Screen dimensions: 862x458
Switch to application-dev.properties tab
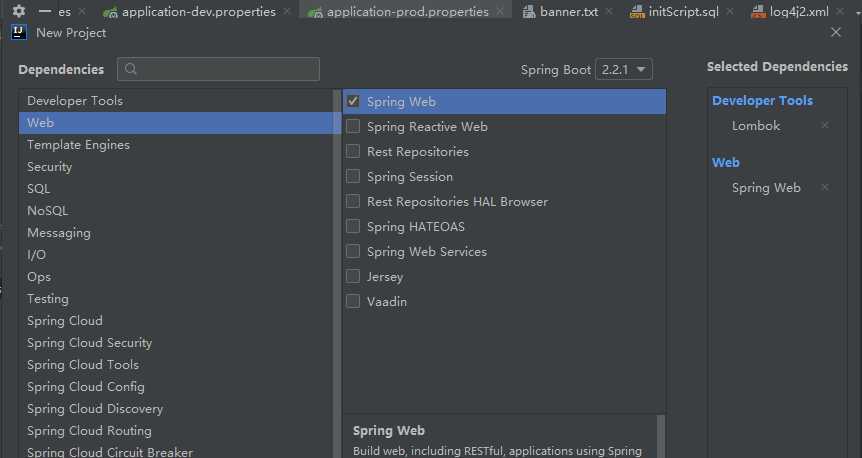pos(198,12)
